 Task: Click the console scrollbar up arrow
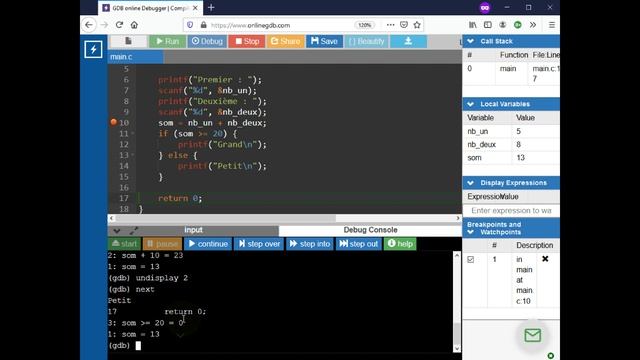click(457, 256)
